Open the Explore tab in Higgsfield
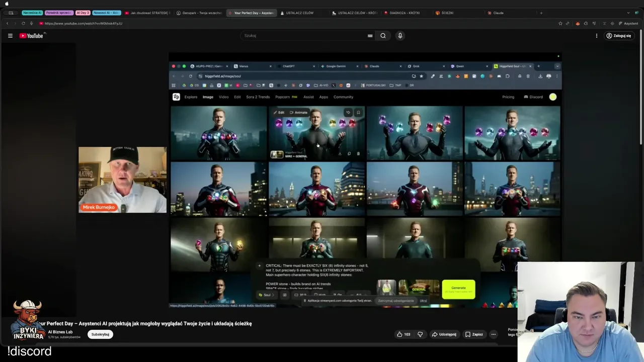This screenshot has height=362, width=644. (191, 97)
